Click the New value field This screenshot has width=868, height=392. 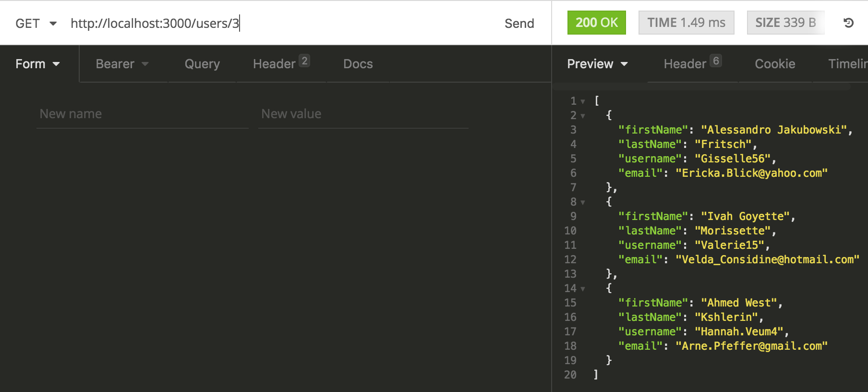[x=363, y=114]
